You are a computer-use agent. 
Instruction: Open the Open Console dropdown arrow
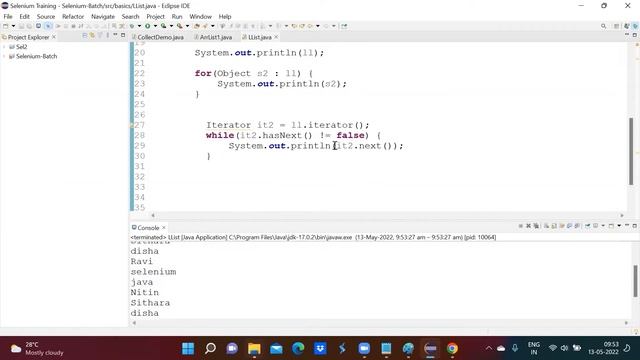(619, 226)
